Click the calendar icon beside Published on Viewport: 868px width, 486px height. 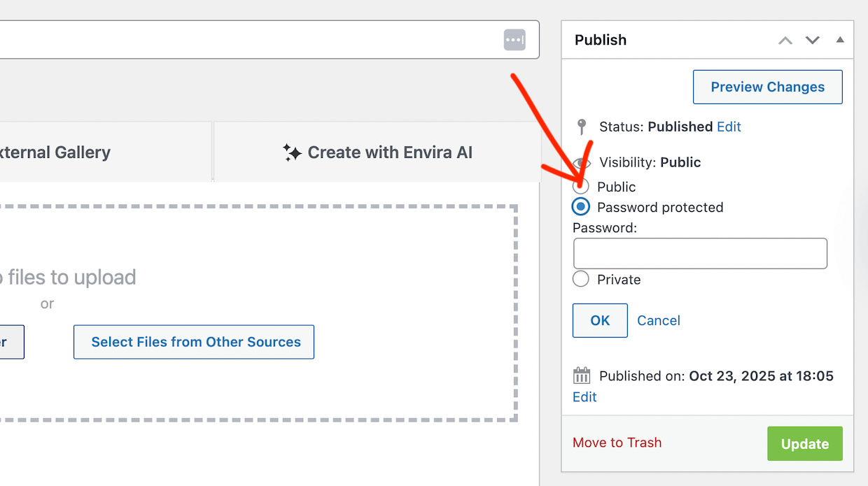(x=582, y=376)
